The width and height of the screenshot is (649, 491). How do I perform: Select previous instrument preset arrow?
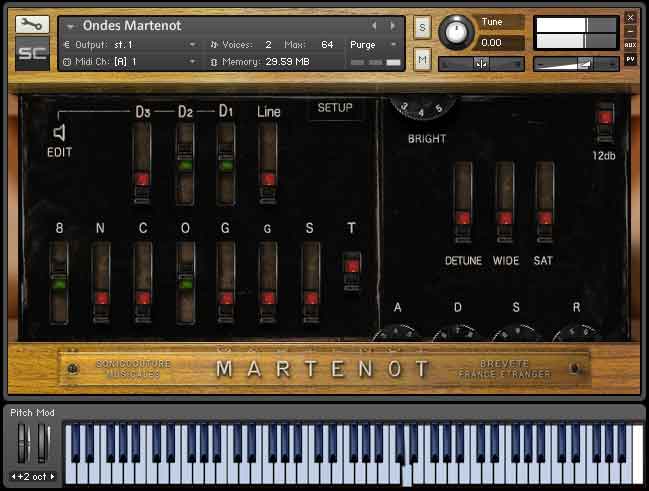coord(374,26)
